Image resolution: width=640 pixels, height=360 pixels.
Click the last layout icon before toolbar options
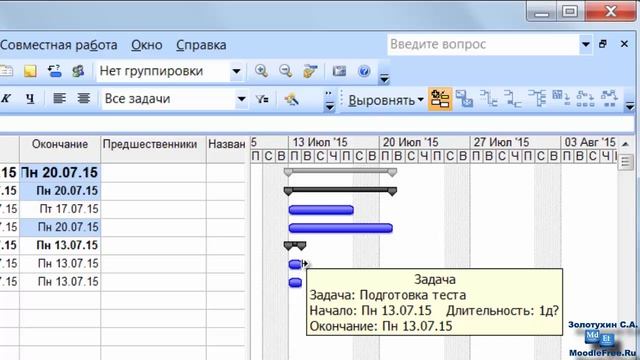609,99
